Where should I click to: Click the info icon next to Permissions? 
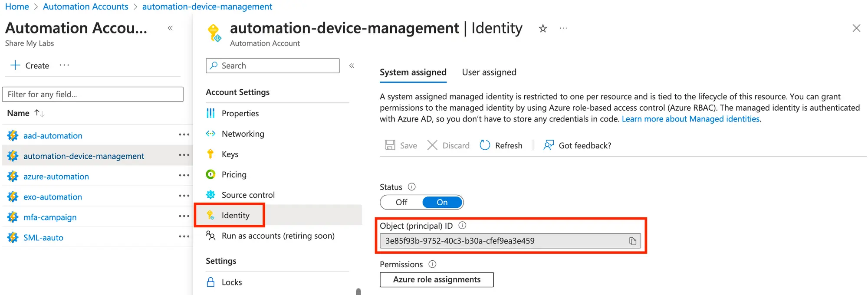[432, 264]
